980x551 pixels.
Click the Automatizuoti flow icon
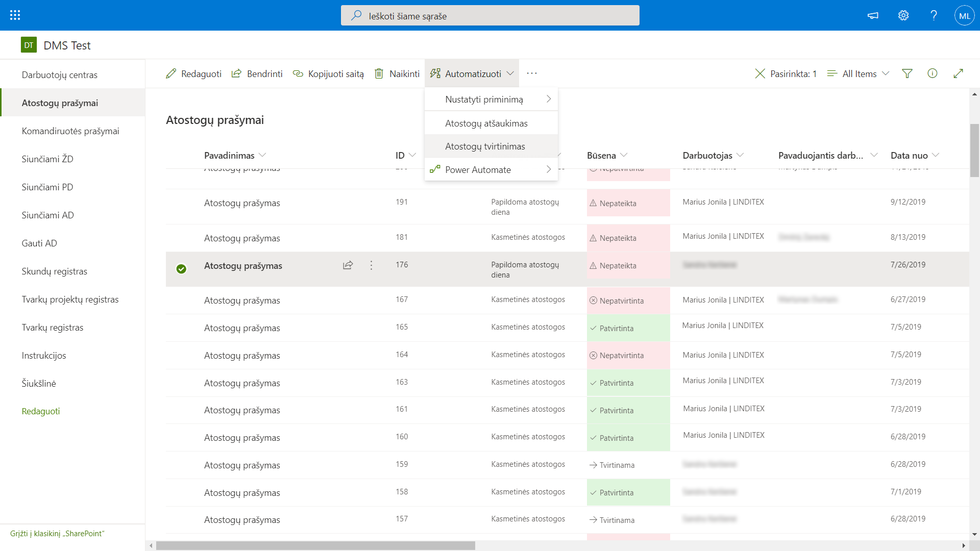tap(435, 73)
